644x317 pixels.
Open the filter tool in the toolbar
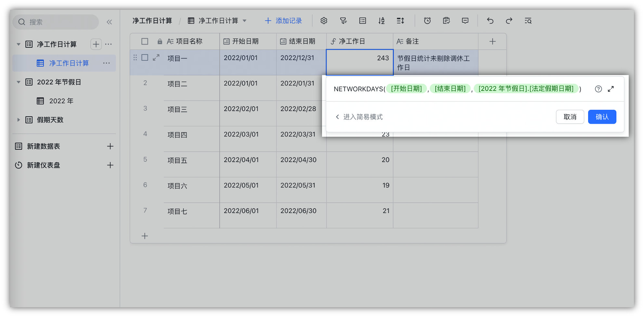coord(343,20)
